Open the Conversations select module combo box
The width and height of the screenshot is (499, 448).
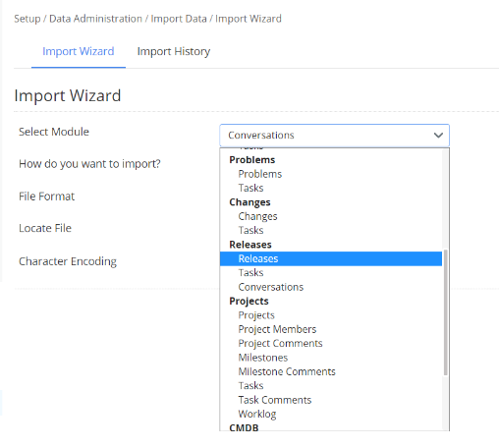[334, 135]
